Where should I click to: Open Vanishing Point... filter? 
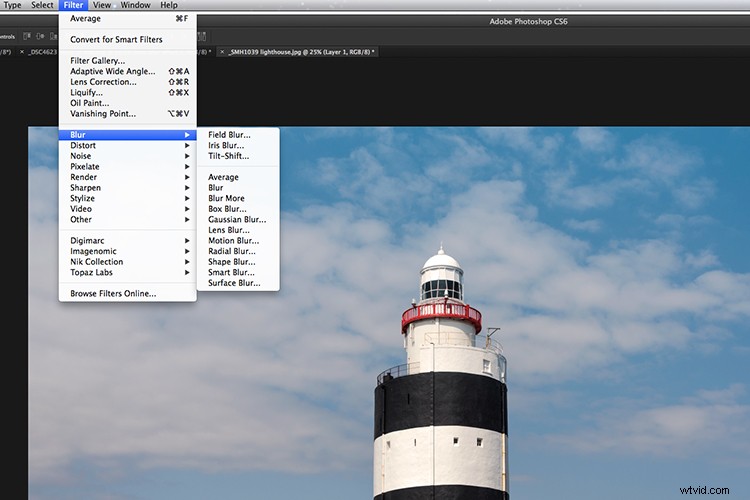tap(128, 113)
